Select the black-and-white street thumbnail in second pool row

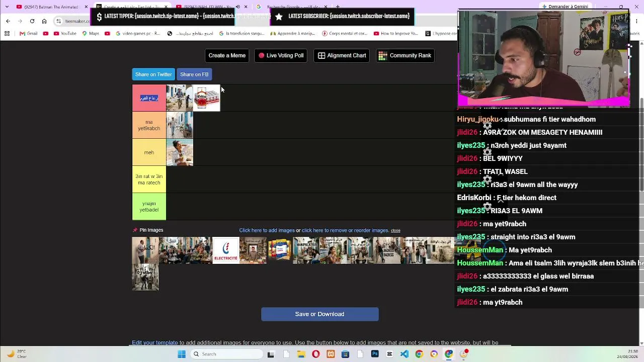click(x=145, y=278)
